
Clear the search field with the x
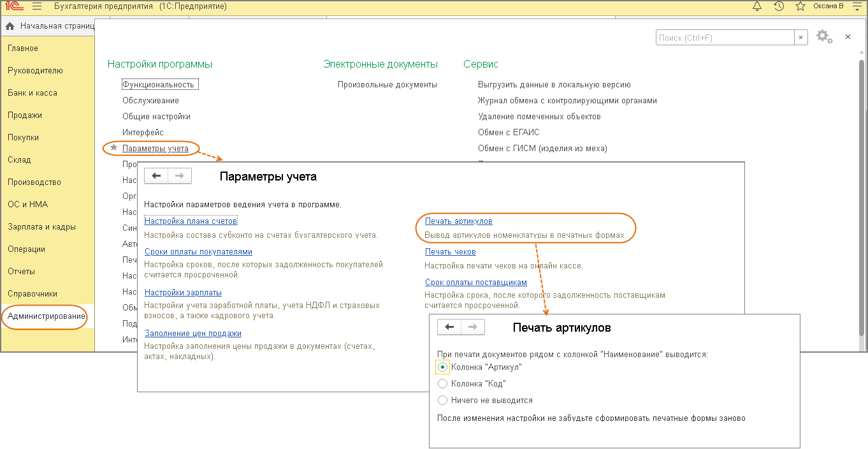pos(801,38)
